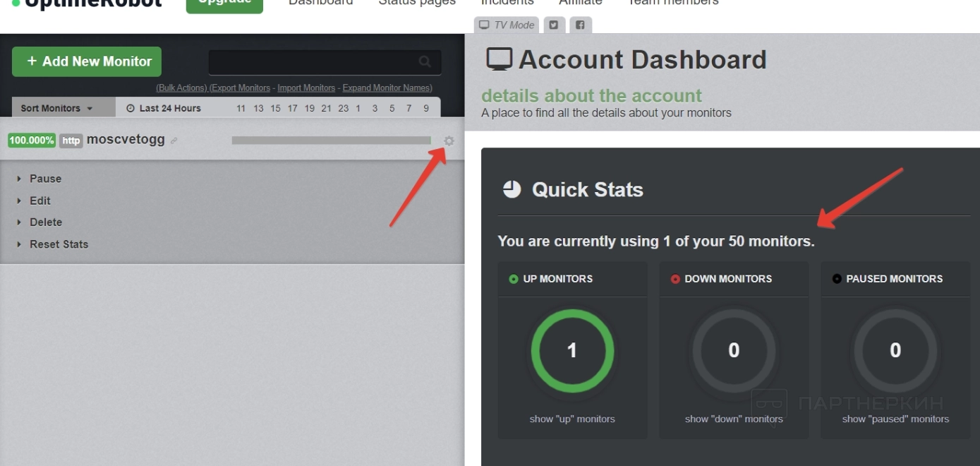The width and height of the screenshot is (980, 466).
Task: Click the UP MONITORS header text
Action: point(558,279)
